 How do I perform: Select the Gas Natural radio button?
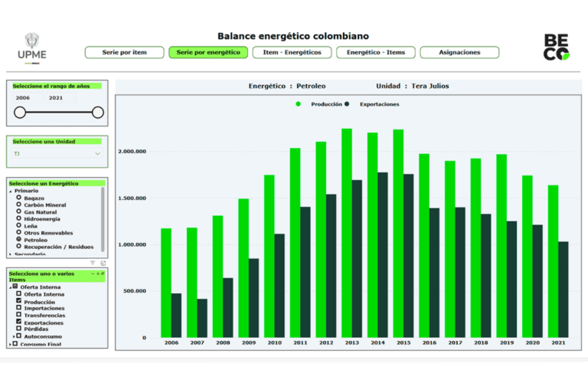[18, 211]
